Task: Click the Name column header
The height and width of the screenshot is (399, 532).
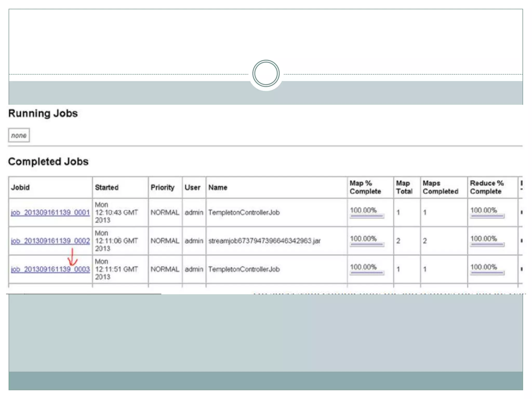Action: point(218,187)
